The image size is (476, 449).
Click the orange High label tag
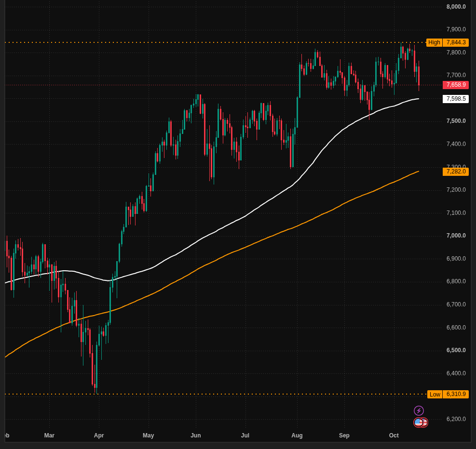(x=434, y=42)
